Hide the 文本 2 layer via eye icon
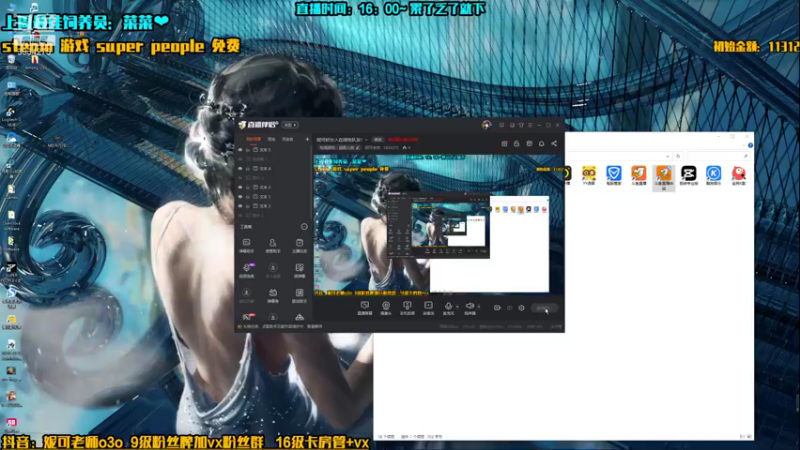800x450 pixels. 240,187
